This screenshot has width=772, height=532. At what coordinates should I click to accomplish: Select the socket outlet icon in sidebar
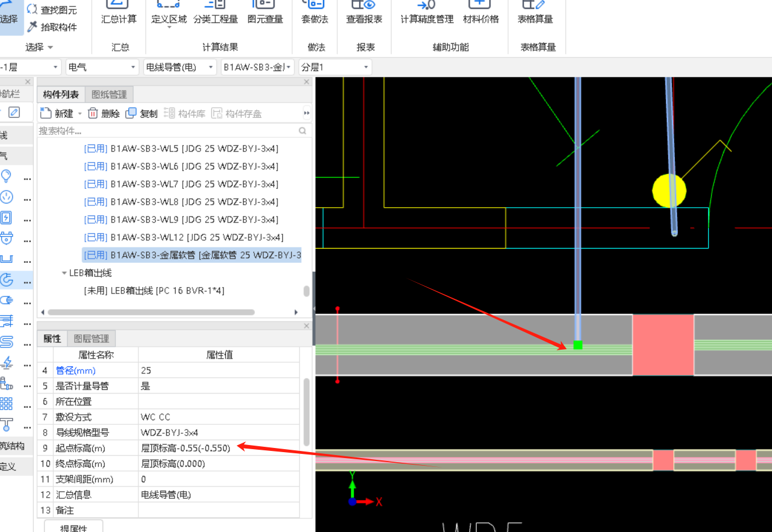[x=7, y=197]
